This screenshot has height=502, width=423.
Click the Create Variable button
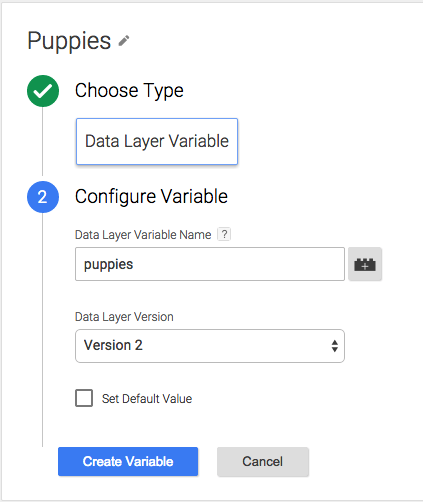128,461
